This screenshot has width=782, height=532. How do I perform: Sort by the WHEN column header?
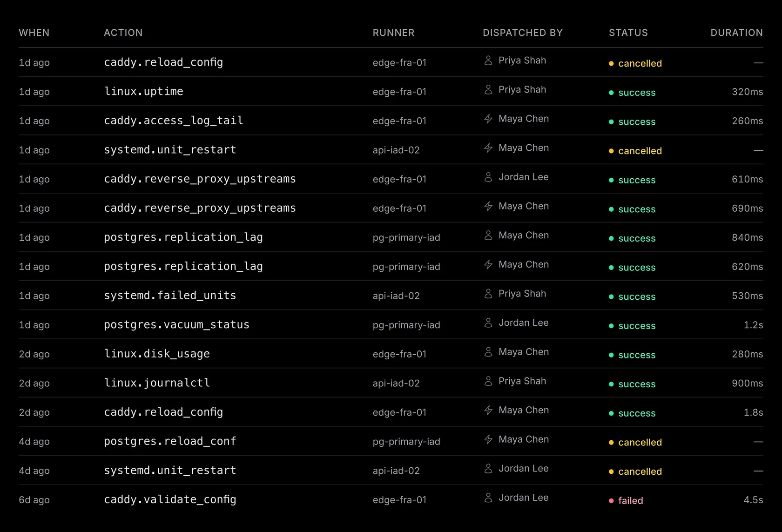tap(34, 33)
